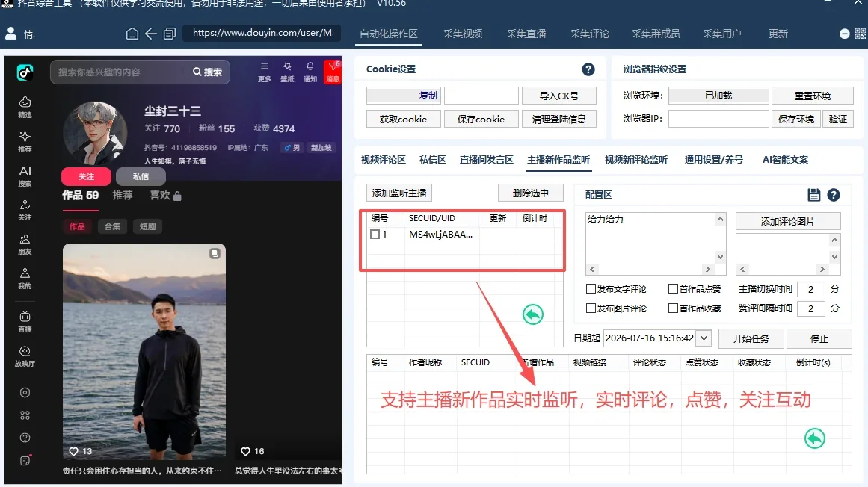Open the 日期起 date dropdown arrow
This screenshot has height=487, width=868.
click(704, 338)
